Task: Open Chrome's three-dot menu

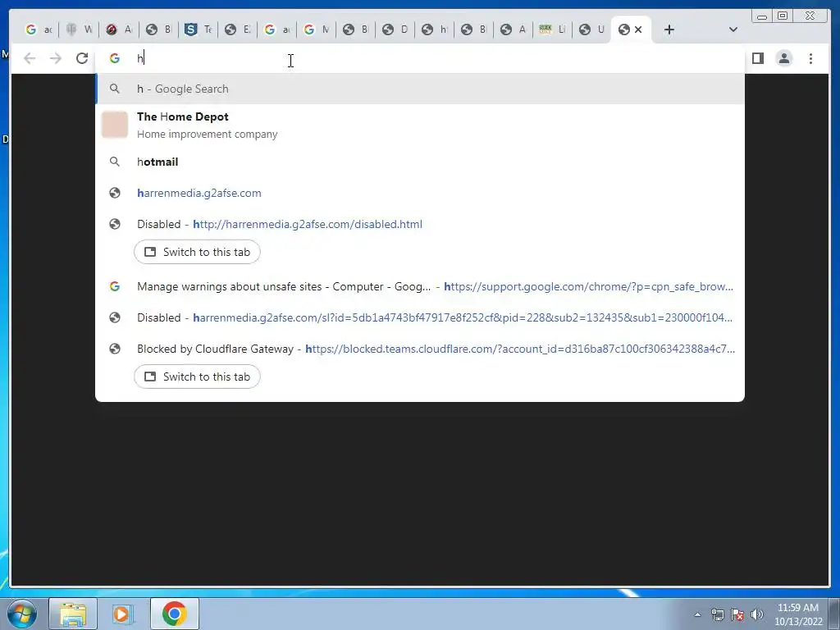Action: pos(810,58)
